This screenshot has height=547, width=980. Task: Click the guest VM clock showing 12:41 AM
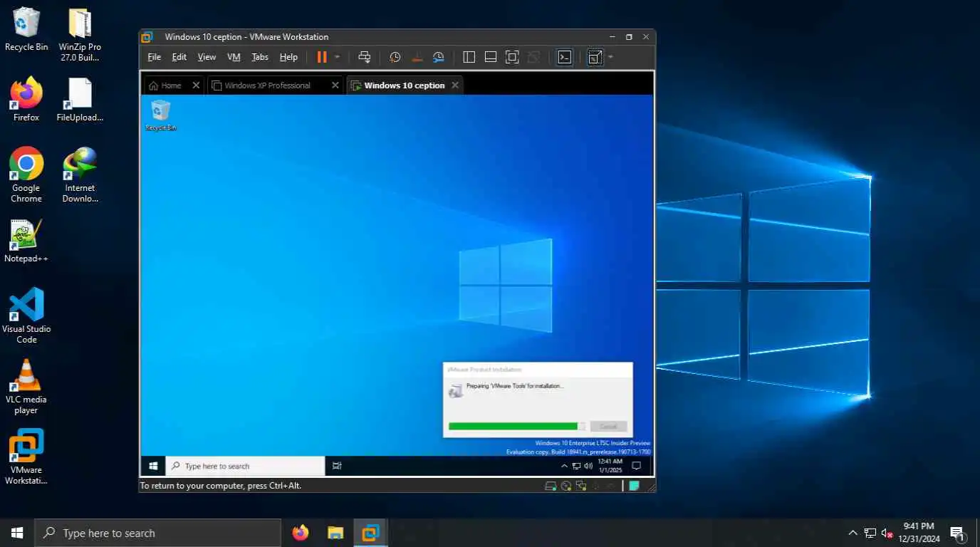pos(610,466)
